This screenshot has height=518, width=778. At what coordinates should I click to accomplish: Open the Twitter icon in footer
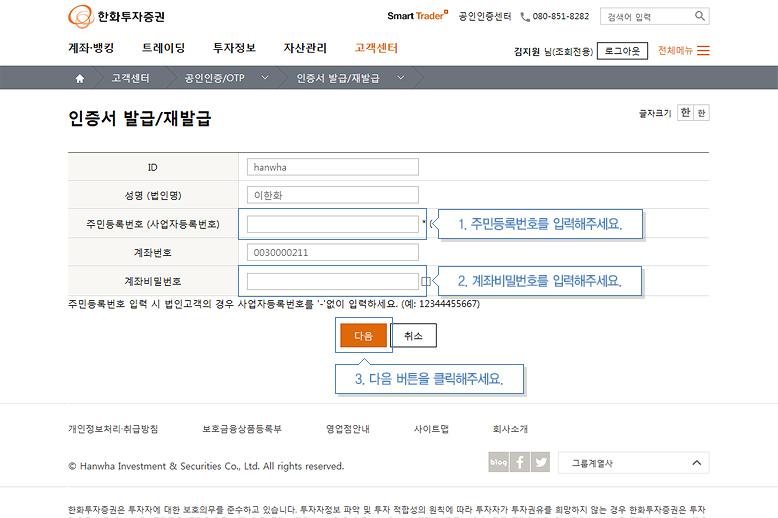[x=541, y=462]
